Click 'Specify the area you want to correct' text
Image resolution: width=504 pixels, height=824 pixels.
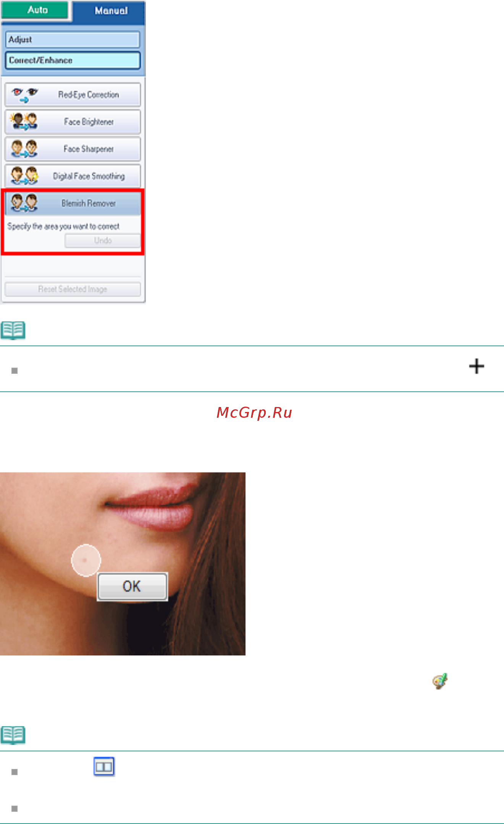click(63, 226)
